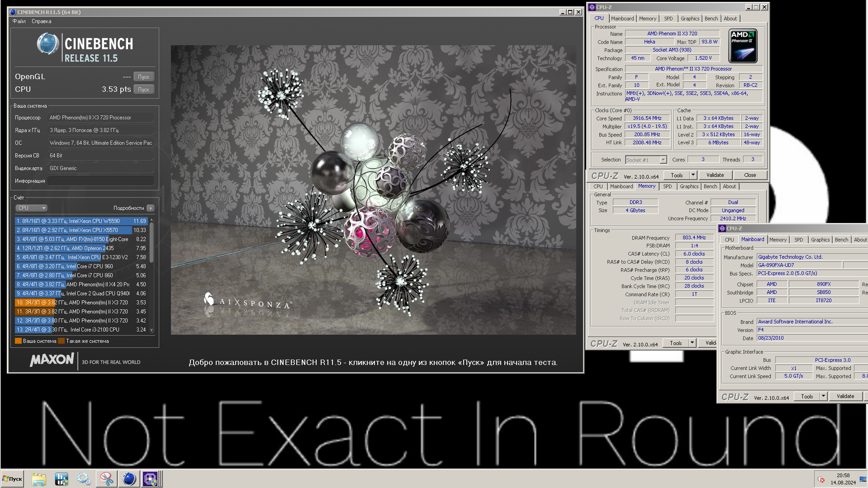
Task: Click the ranking list scroll-up arrow
Action: (152, 220)
